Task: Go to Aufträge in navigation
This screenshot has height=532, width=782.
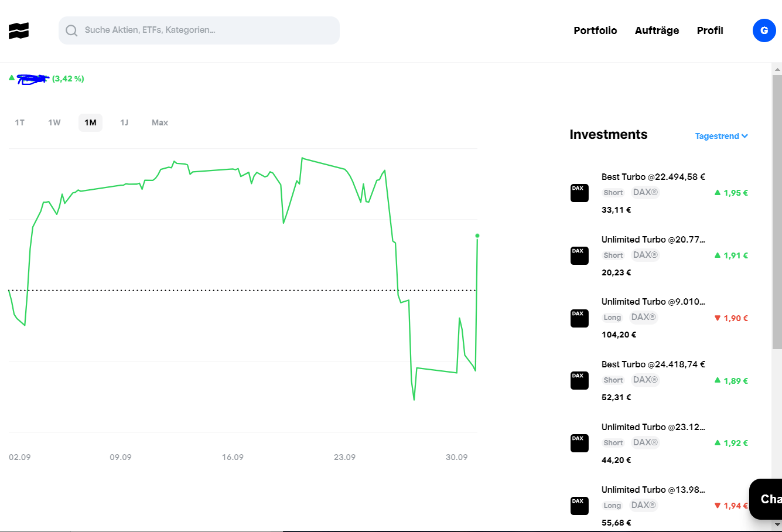Action: pyautogui.click(x=657, y=30)
